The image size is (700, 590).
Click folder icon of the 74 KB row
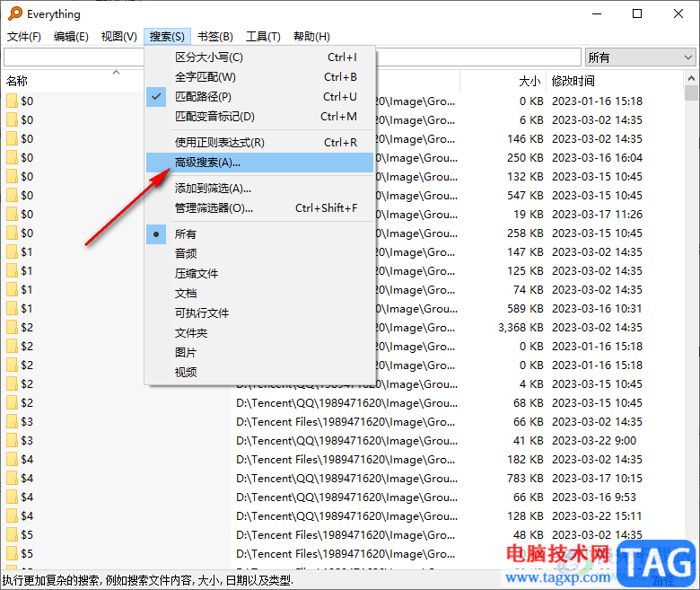point(12,289)
